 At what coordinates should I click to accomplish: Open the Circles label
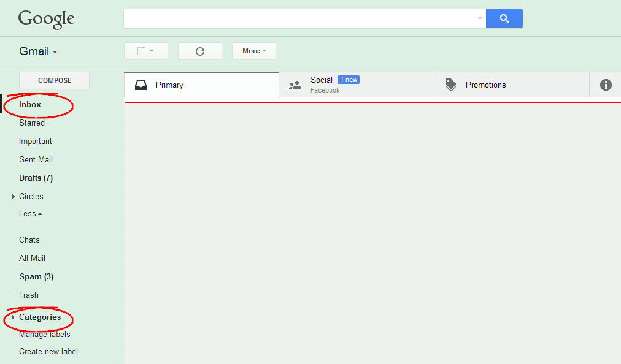[x=31, y=196]
